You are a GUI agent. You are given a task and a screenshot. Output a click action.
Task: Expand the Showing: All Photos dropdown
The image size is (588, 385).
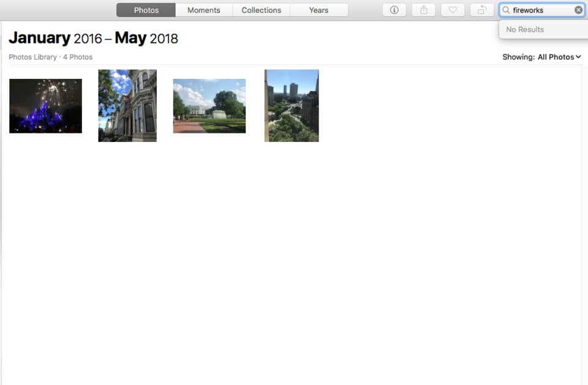[541, 57]
